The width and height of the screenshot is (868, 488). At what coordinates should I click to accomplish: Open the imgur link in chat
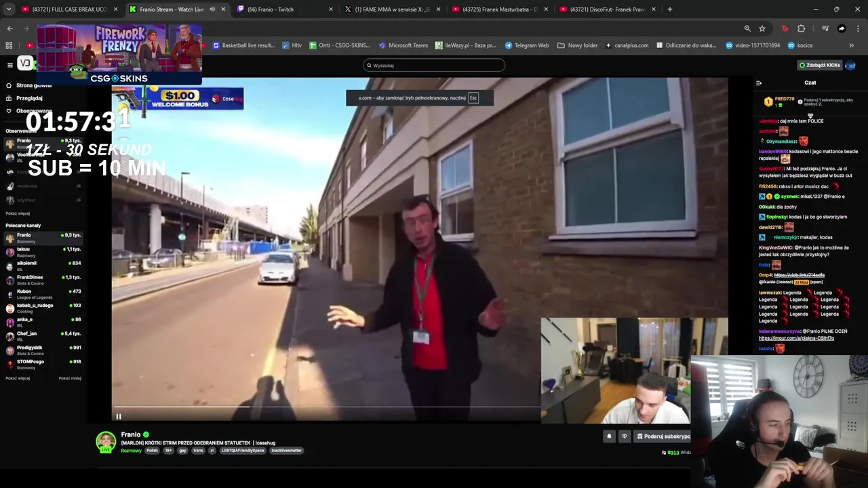click(x=796, y=338)
